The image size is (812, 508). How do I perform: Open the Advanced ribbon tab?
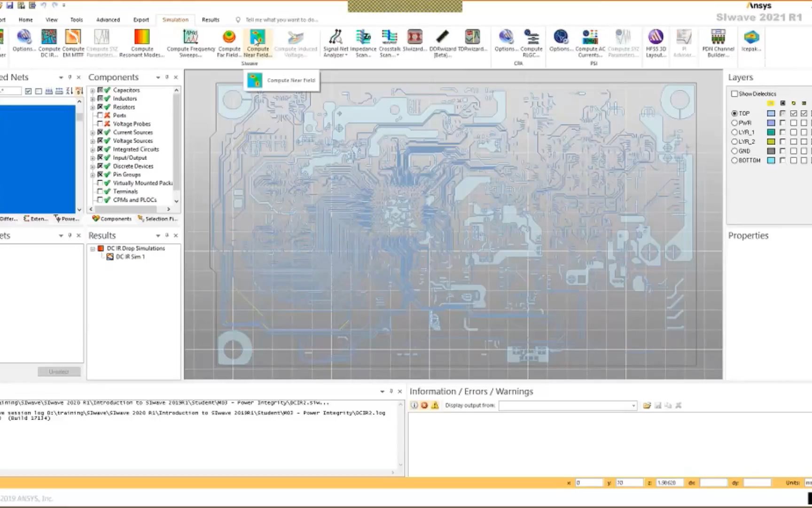coord(108,20)
